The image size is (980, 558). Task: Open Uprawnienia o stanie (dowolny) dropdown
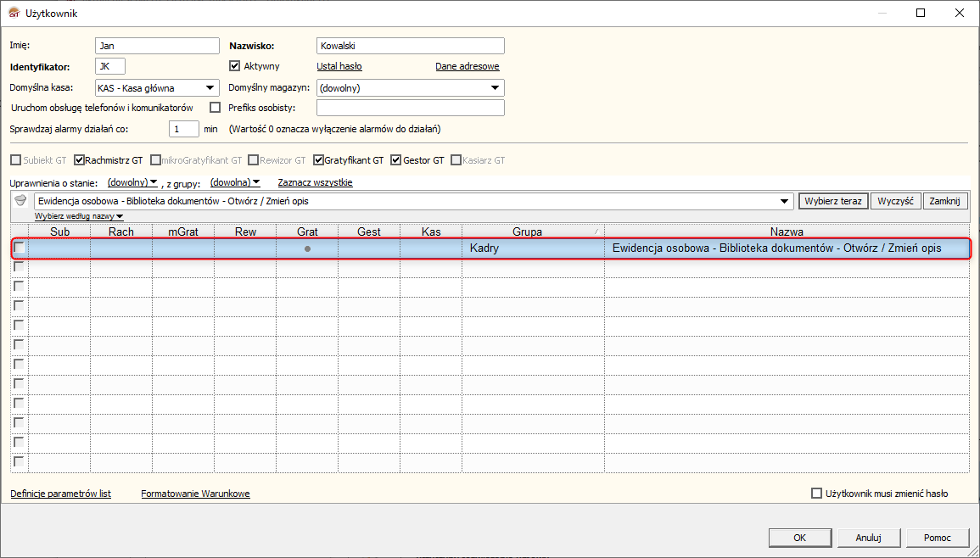[132, 182]
